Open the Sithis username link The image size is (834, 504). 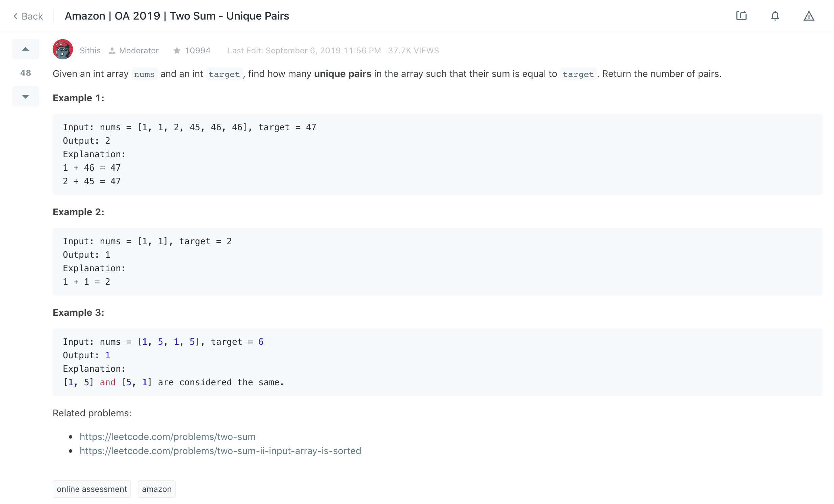coord(90,51)
